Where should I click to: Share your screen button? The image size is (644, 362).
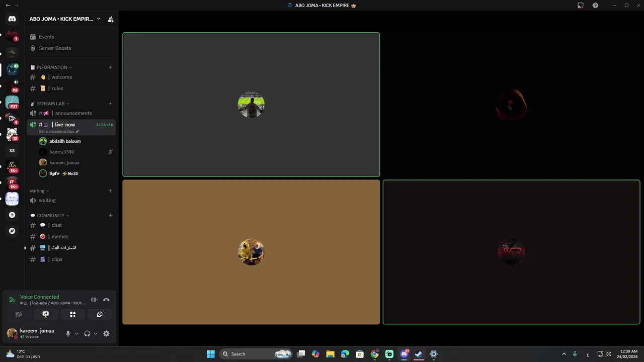coord(46,314)
